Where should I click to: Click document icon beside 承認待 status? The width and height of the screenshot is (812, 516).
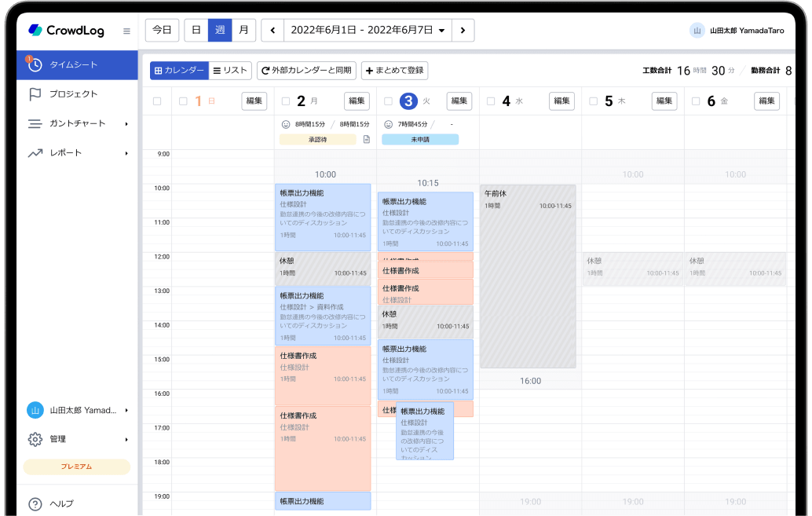366,140
